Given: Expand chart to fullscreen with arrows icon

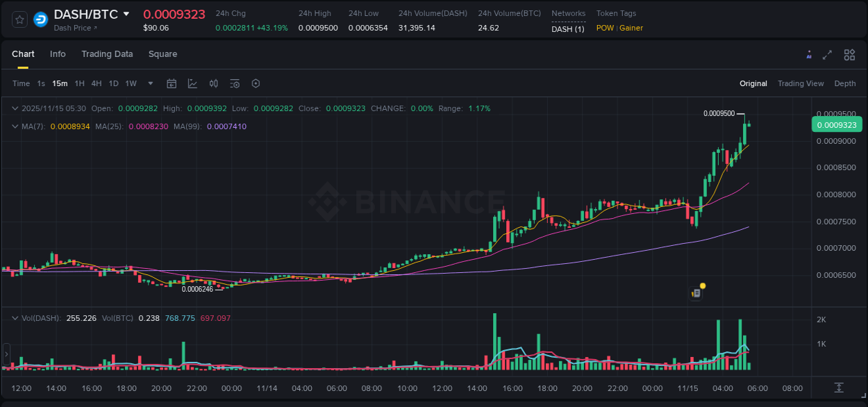Looking at the screenshot, I should (x=828, y=54).
